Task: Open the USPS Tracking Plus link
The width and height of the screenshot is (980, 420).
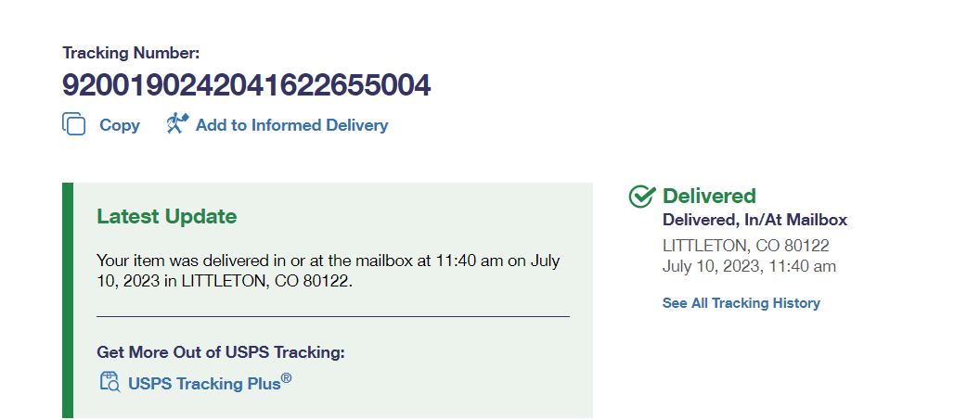Action: [204, 383]
